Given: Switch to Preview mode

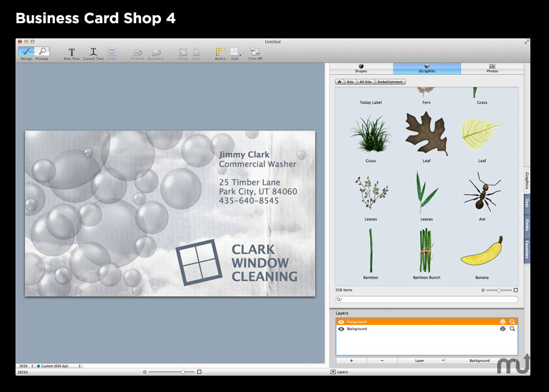Looking at the screenshot, I should click(x=42, y=52).
